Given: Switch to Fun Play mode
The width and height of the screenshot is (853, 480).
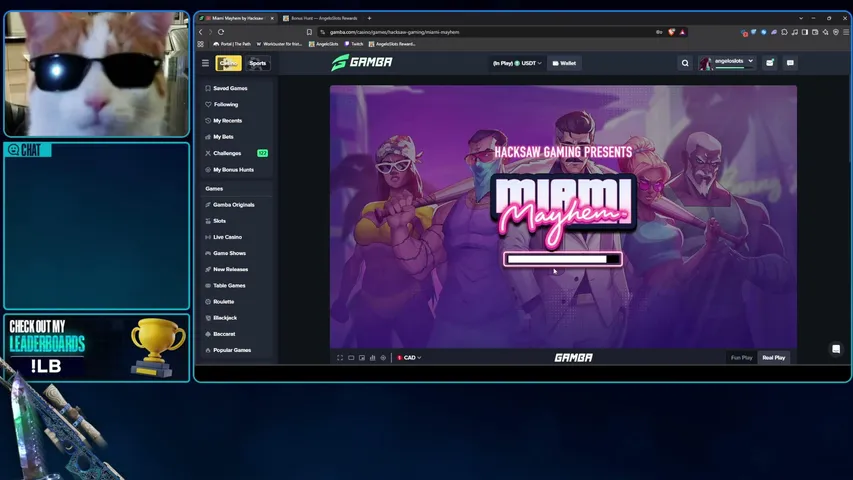Looking at the screenshot, I should 741,358.
